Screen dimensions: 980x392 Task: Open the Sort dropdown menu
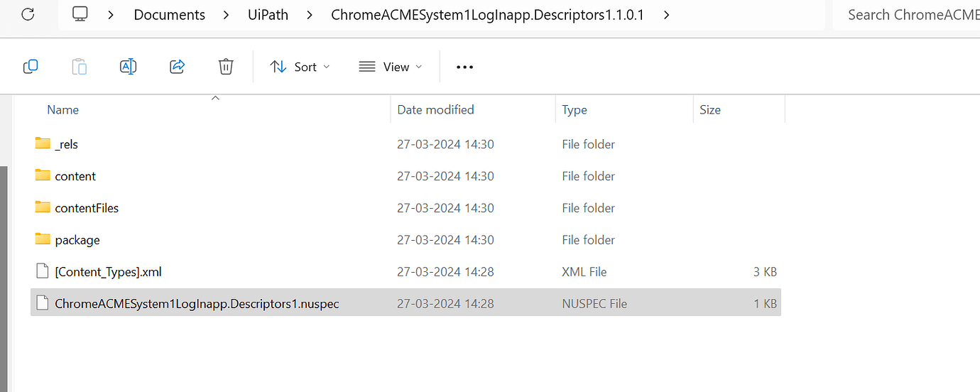[x=300, y=67]
